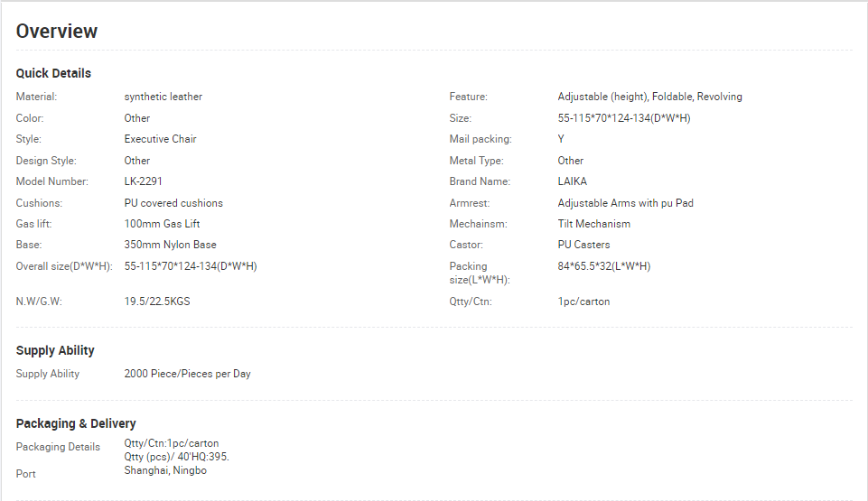Click the Feature value listing Adjustable, Foldable
Image resolution: width=868 pixels, height=501 pixels.
tap(649, 97)
